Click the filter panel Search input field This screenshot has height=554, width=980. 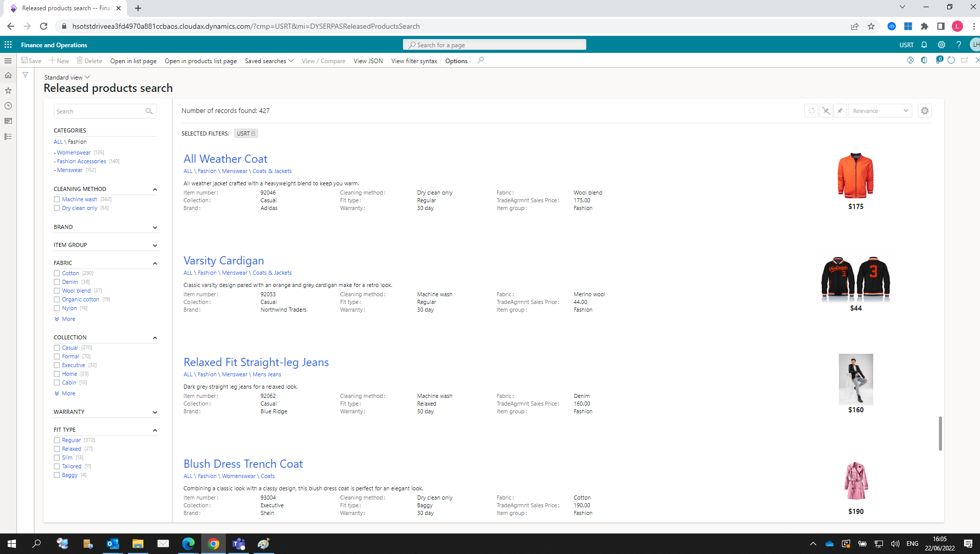point(99,111)
